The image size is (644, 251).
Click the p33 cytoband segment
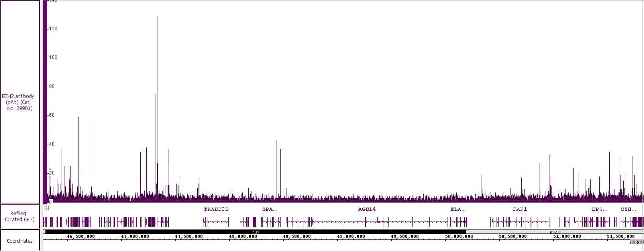tap(256, 232)
